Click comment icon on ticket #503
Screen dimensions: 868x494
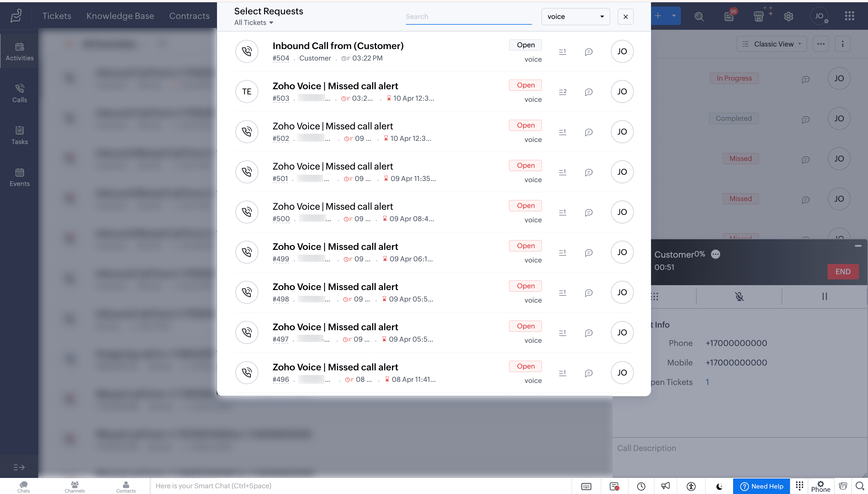pos(589,92)
